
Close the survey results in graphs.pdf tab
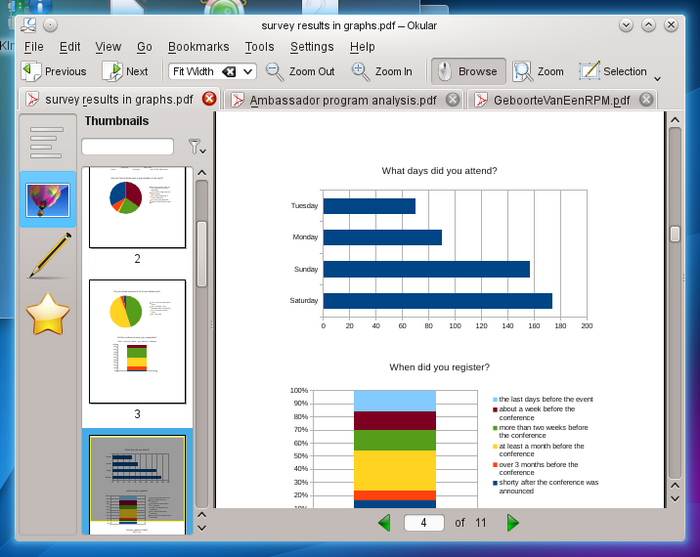pos(209,99)
